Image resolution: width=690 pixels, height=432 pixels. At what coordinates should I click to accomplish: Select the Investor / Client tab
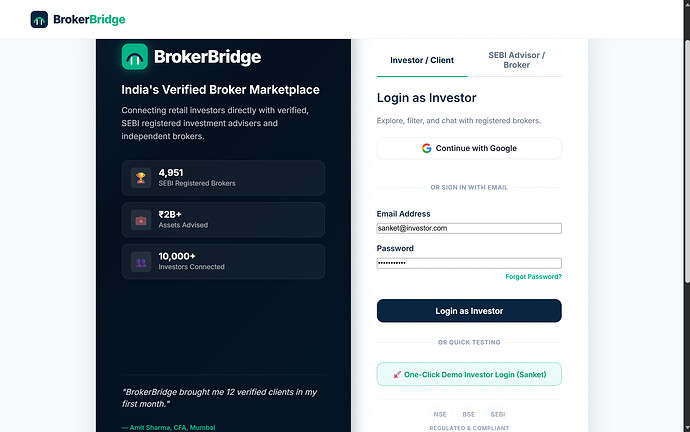pyautogui.click(x=422, y=60)
